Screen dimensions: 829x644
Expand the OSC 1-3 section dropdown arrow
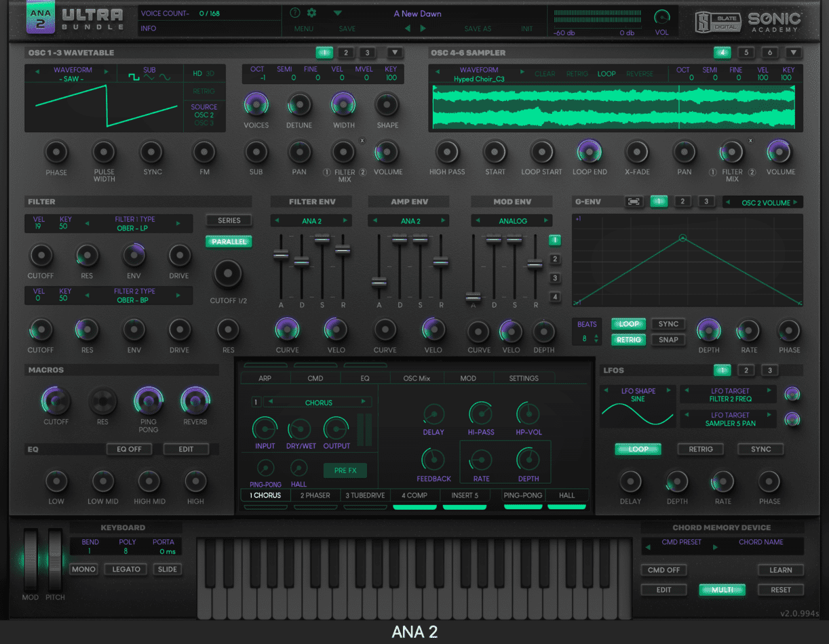pyautogui.click(x=395, y=53)
